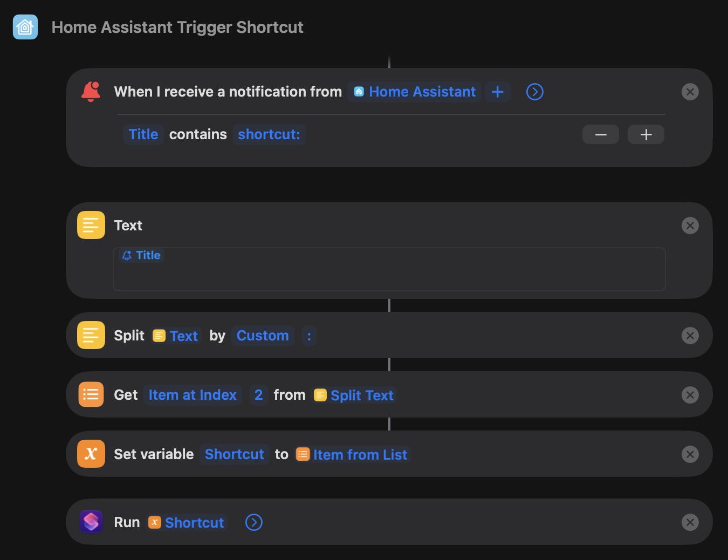Expand Run Shortcut options arrow

point(254,522)
